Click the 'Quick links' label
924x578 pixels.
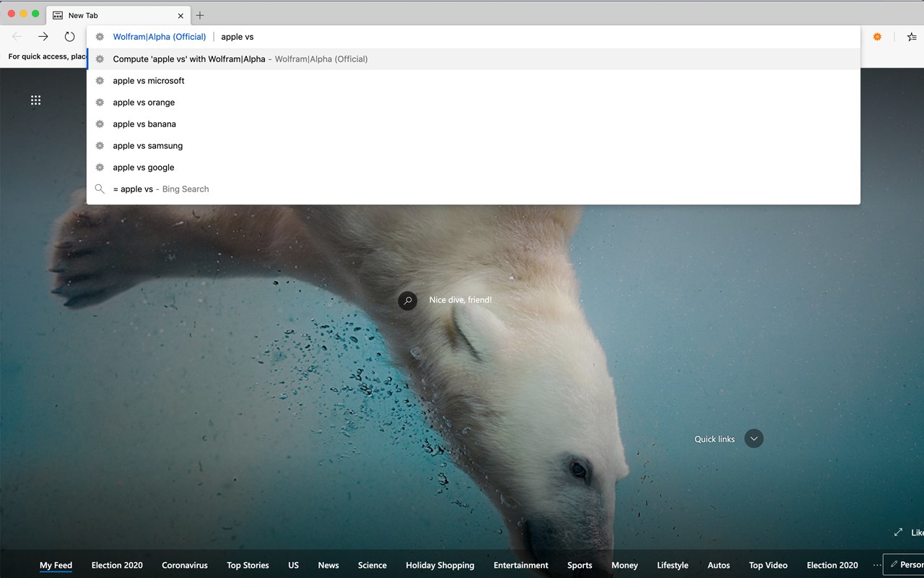715,439
